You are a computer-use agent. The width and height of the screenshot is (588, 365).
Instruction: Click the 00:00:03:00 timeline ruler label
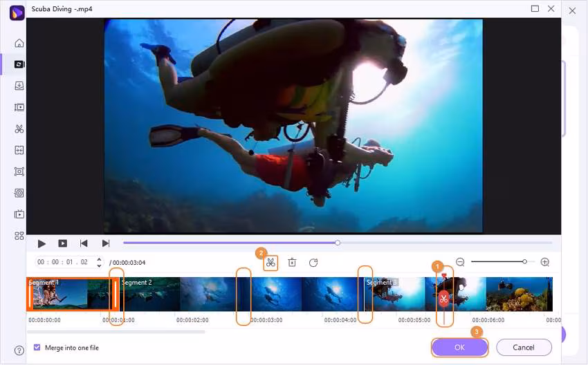(266, 320)
